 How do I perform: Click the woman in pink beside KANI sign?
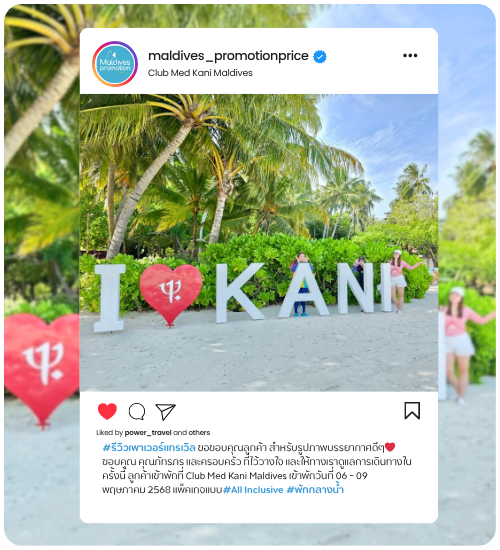(400, 281)
